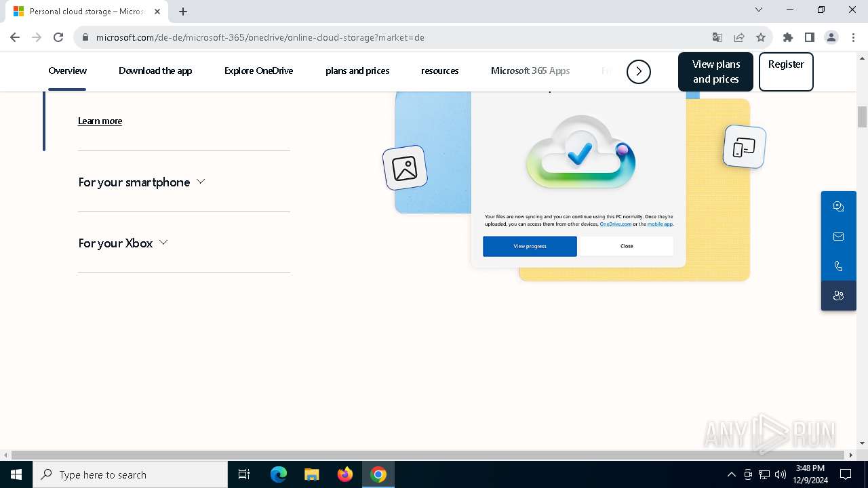Select the Overview tab
Screen dimensions: 868x488
[67, 70]
